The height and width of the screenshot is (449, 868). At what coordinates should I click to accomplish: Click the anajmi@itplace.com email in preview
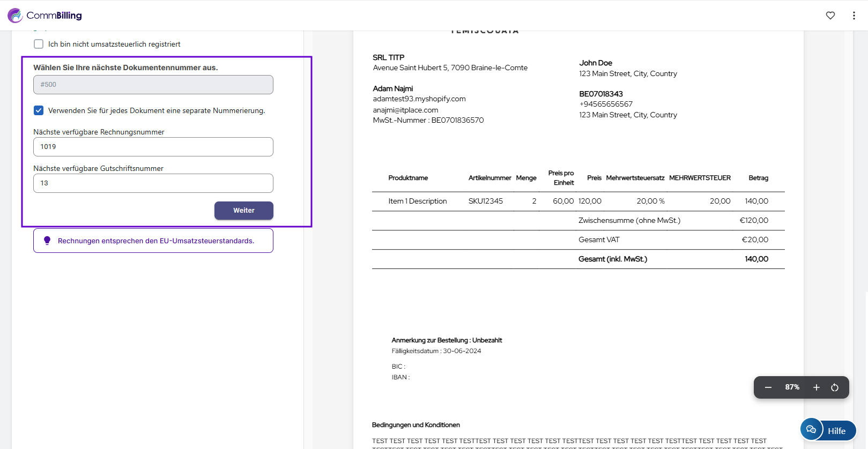click(x=405, y=110)
